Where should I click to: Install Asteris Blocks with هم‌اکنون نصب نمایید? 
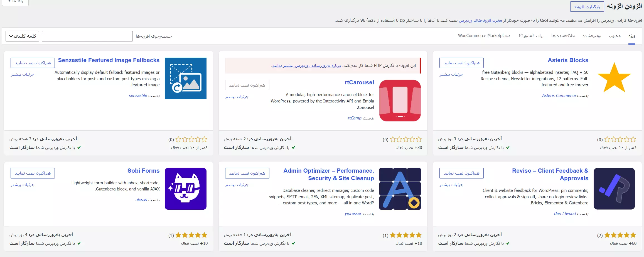click(461, 63)
